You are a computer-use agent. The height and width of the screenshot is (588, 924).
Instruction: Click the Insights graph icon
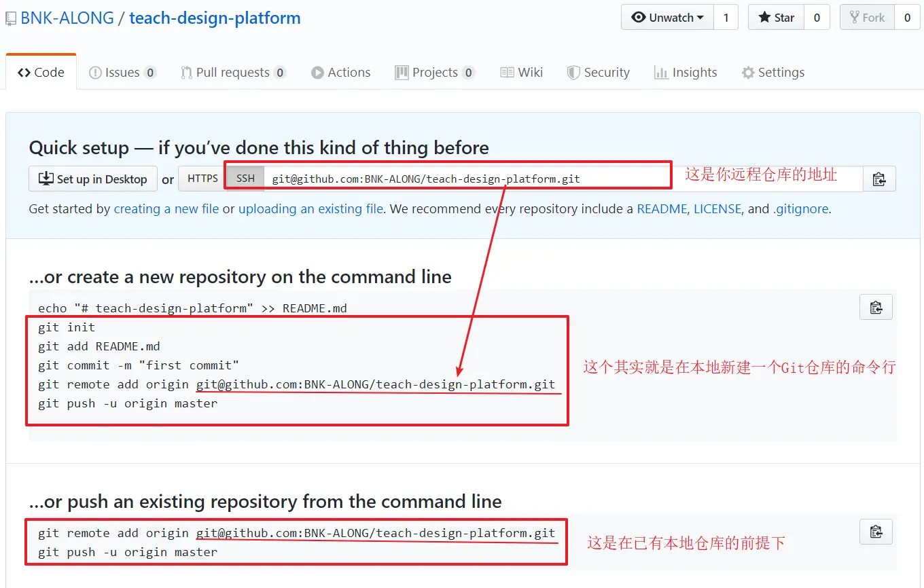661,73
